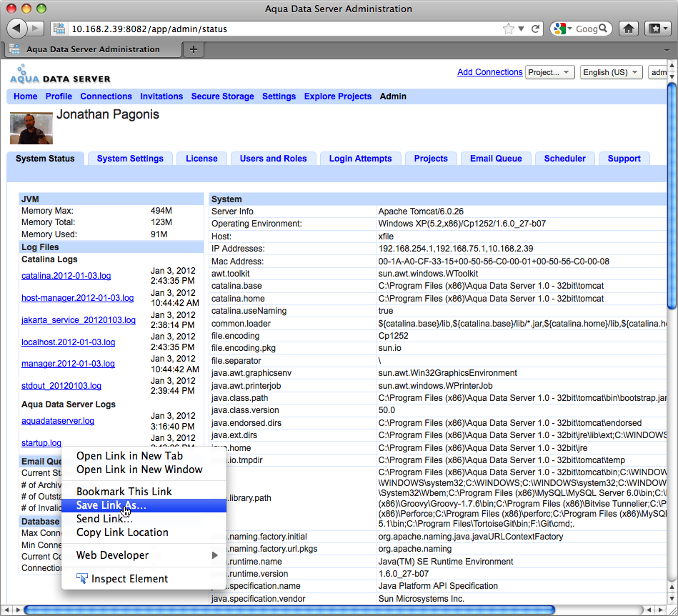Switch to the License tab
678x616 pixels.
[x=201, y=159]
